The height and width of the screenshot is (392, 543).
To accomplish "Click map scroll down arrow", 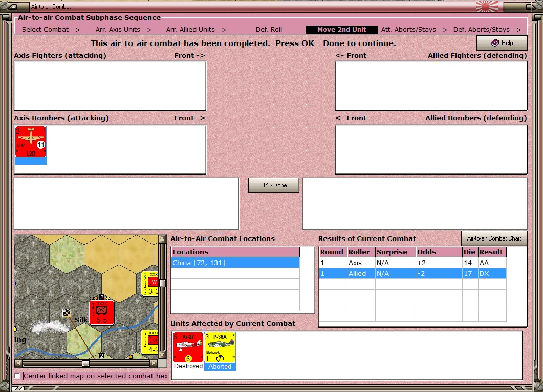I will coord(162,355).
